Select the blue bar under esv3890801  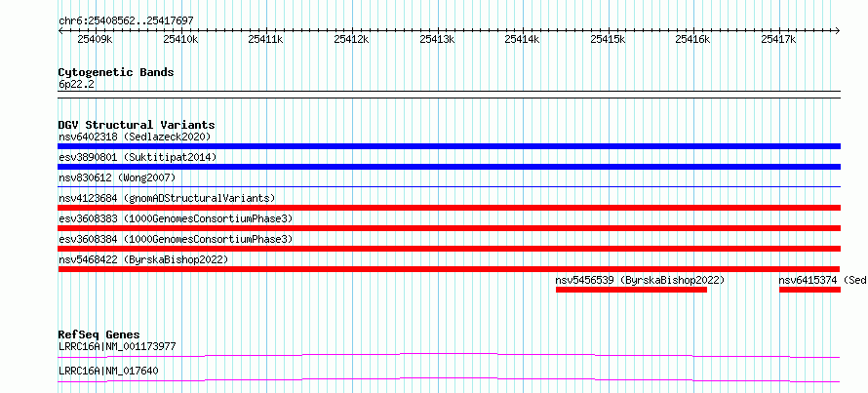(x=449, y=167)
